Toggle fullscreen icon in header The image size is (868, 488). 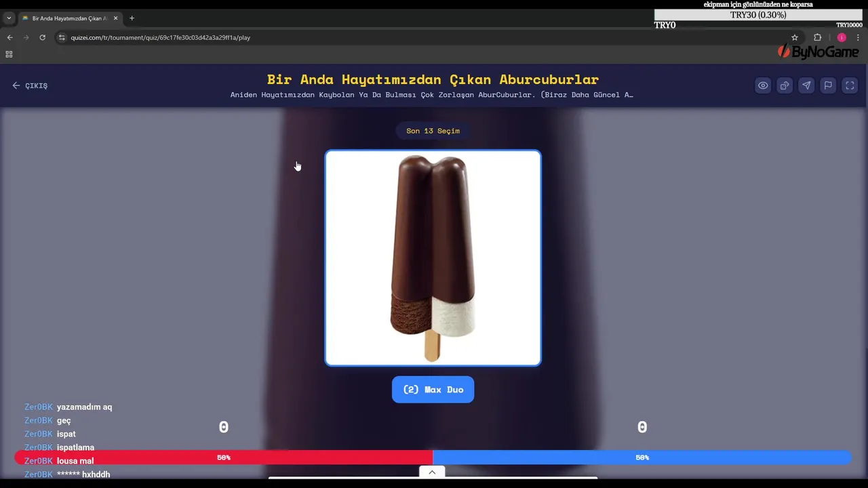tap(850, 85)
